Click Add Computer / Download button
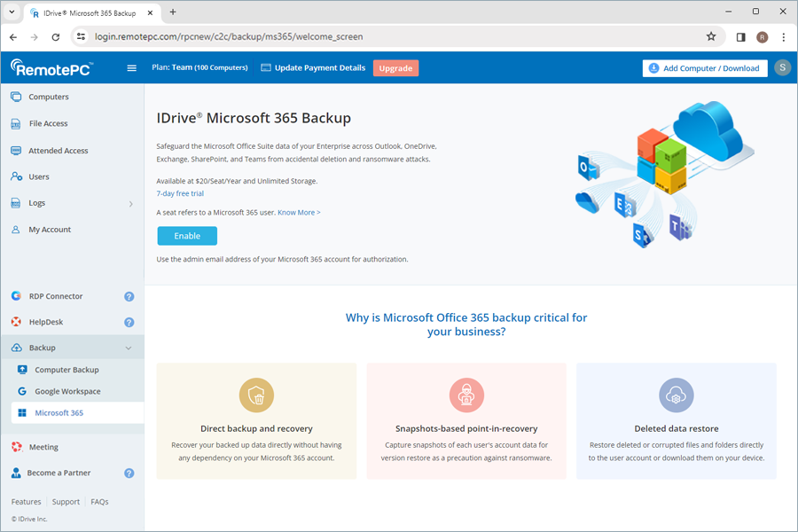798x532 pixels. click(x=705, y=68)
